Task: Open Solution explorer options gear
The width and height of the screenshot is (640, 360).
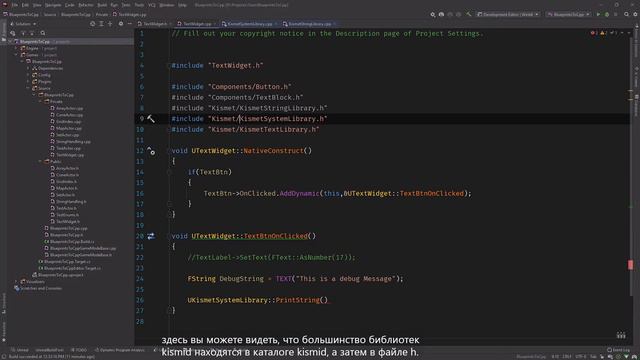Action: (x=121, y=24)
